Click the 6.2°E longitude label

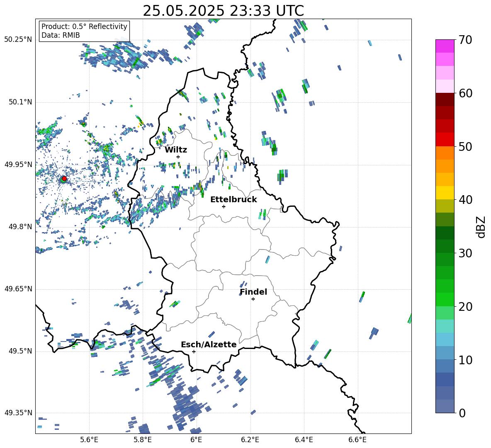pos(250,440)
